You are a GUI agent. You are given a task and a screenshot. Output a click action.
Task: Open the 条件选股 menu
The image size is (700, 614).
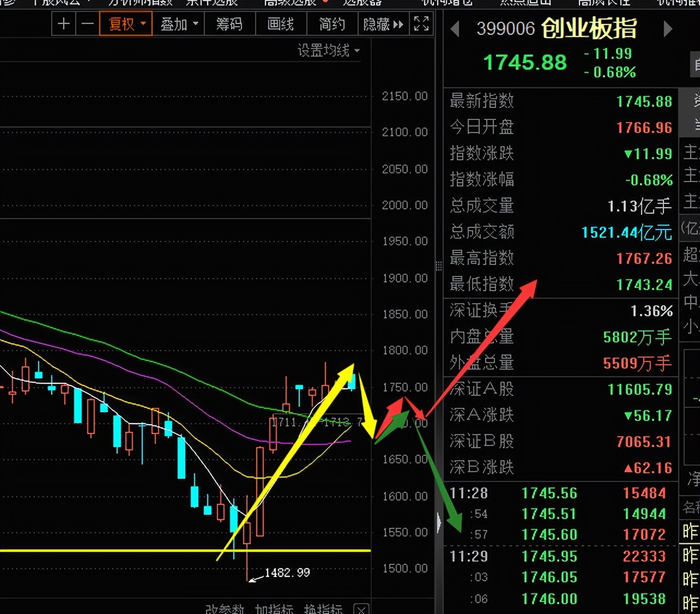212,3
